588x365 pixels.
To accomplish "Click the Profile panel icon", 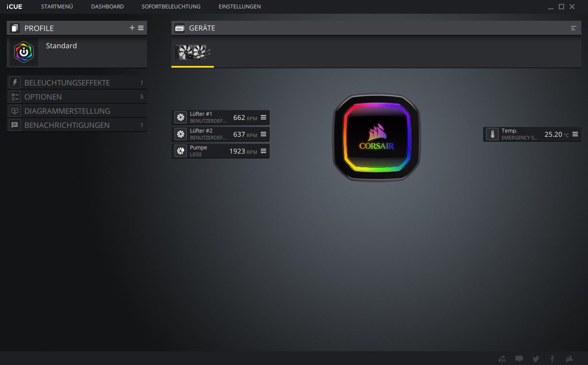I will pyautogui.click(x=15, y=28).
